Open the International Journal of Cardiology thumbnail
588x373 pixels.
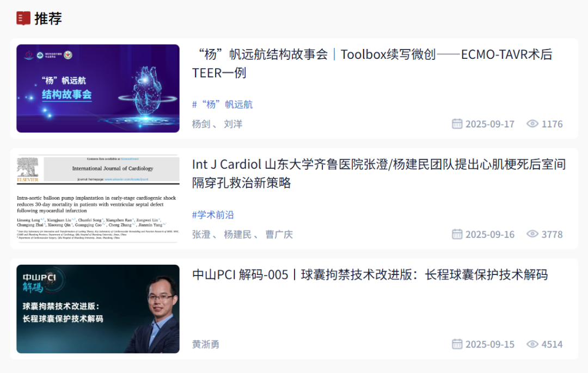[98, 199]
